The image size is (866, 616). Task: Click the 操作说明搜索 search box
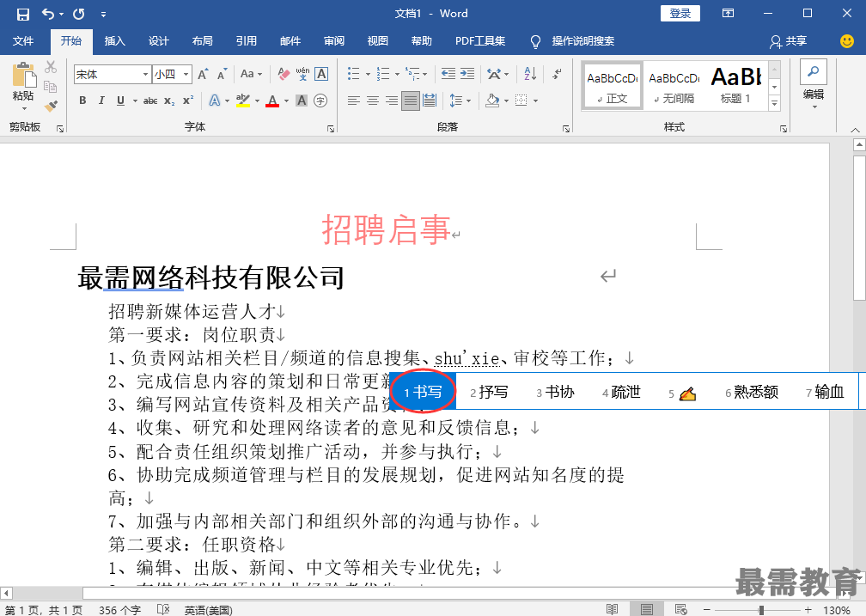click(582, 41)
